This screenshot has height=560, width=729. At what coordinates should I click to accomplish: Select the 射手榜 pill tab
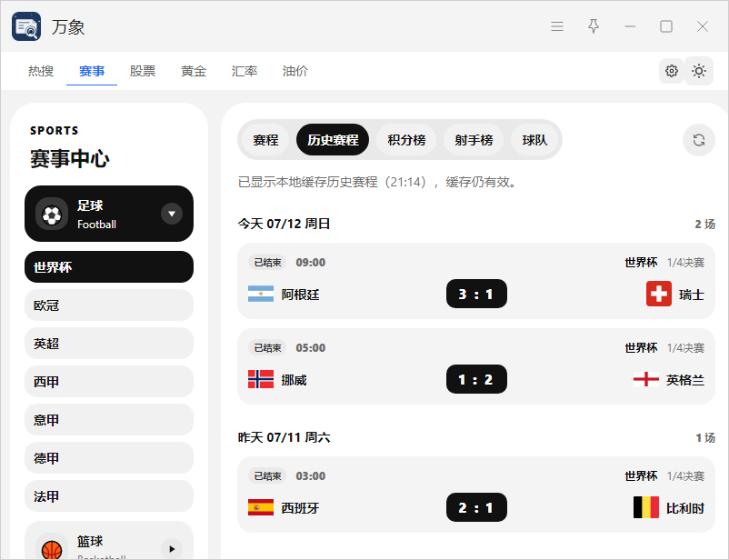click(474, 140)
